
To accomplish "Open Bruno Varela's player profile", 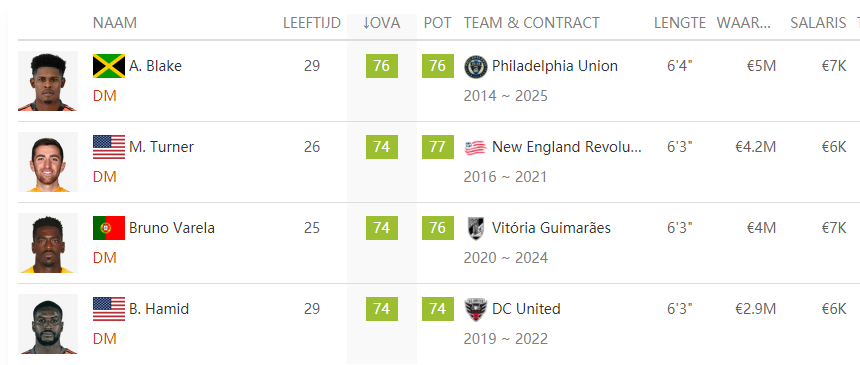I will pyautogui.click(x=172, y=228).
